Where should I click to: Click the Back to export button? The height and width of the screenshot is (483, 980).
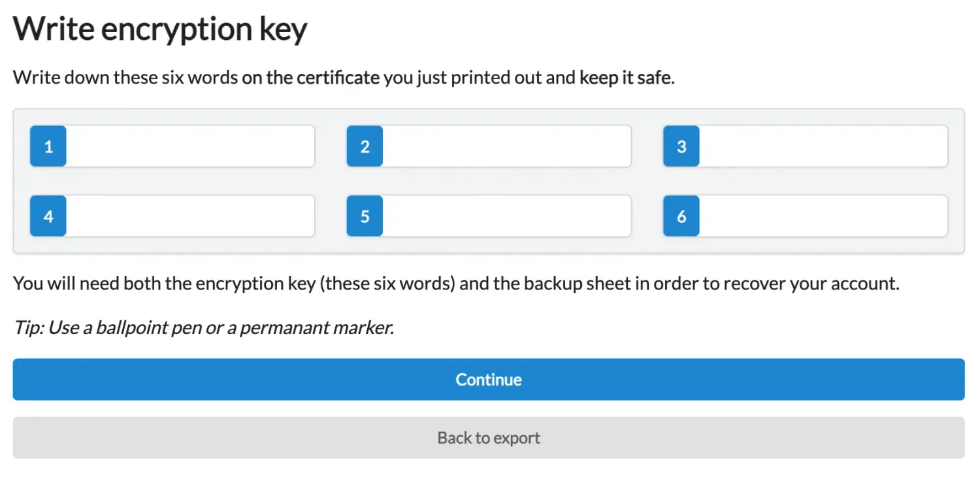tap(489, 437)
